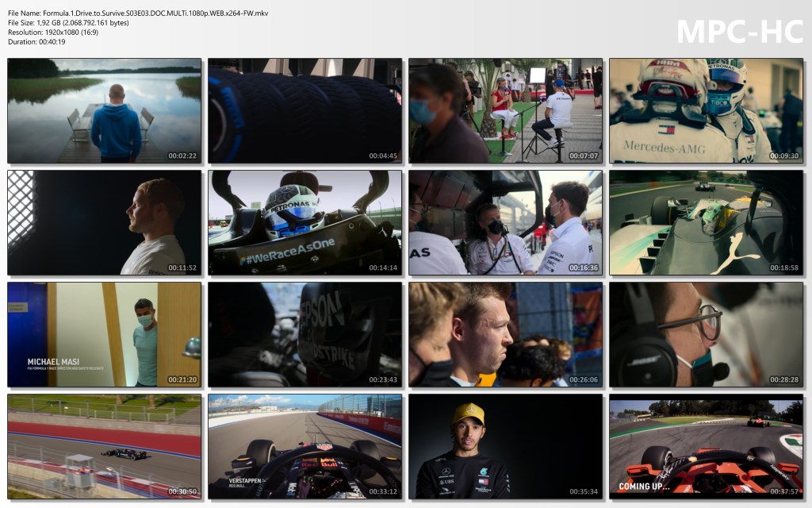Click the yellow cap driver thumbnail at 00:35:34
The image size is (812, 508).
(x=505, y=446)
